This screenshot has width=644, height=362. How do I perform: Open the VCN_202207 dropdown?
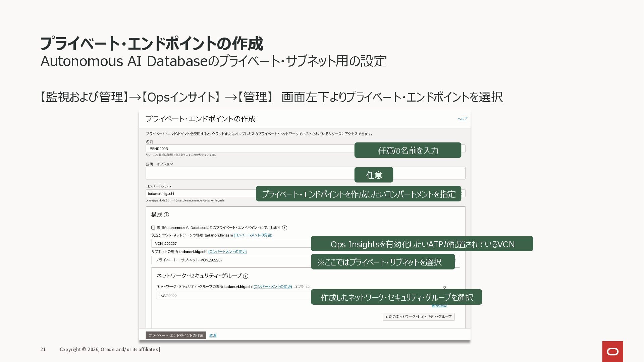tap(231, 244)
